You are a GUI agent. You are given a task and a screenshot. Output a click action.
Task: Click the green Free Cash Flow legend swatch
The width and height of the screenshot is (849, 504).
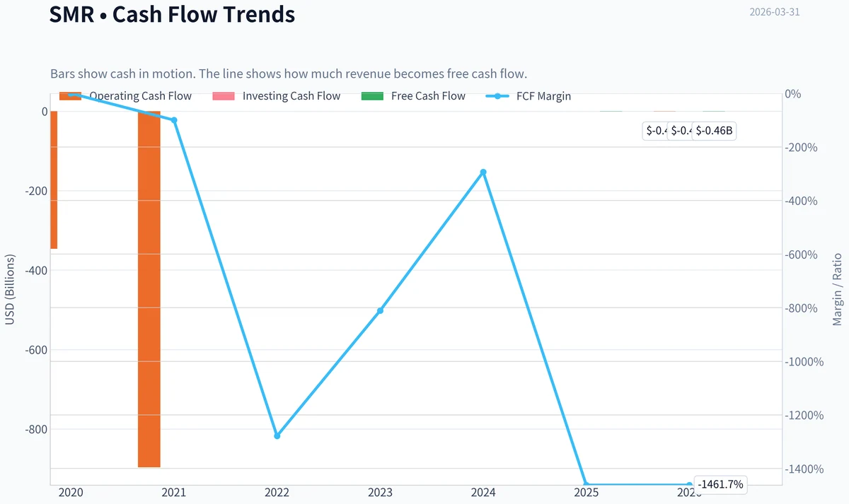pos(372,96)
